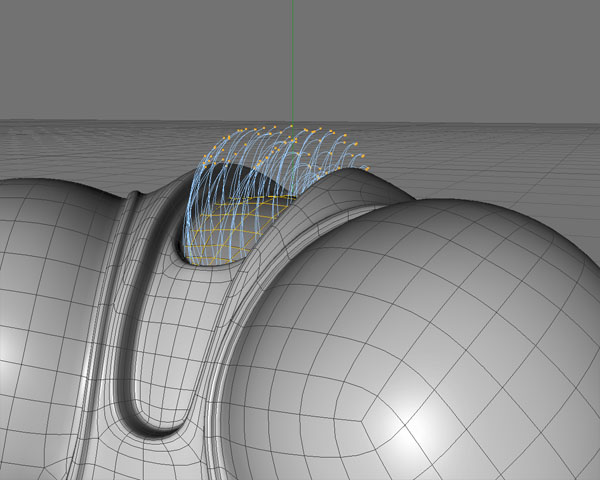Click the yellow selected polygon patch under hairs

(x=239, y=230)
